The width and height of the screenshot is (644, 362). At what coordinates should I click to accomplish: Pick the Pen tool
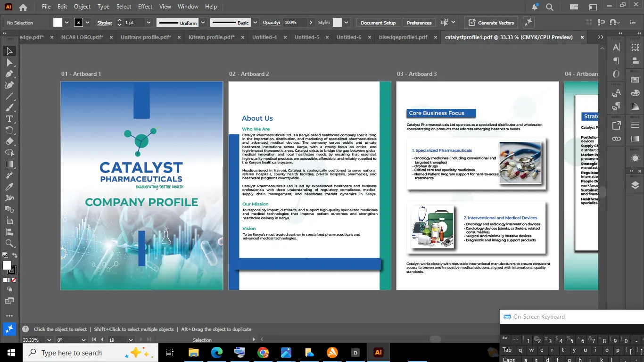[9, 74]
